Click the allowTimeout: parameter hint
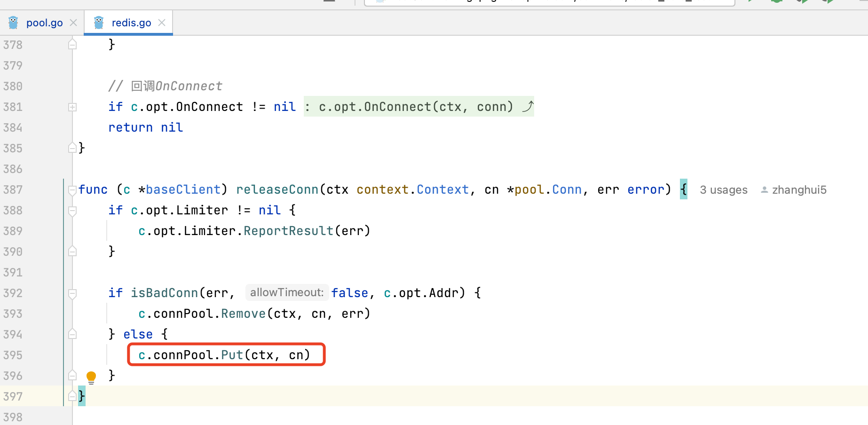Image resolution: width=868 pixels, height=425 pixels. click(x=287, y=292)
